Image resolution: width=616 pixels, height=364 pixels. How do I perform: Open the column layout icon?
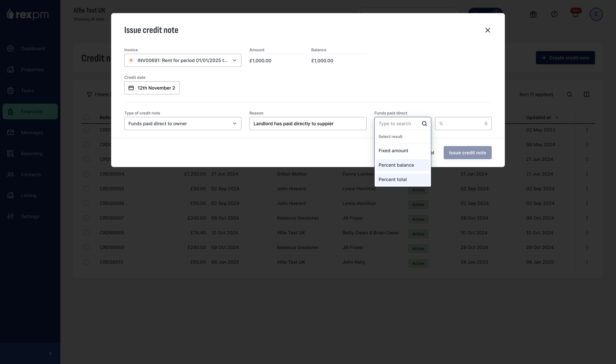pyautogui.click(x=586, y=95)
